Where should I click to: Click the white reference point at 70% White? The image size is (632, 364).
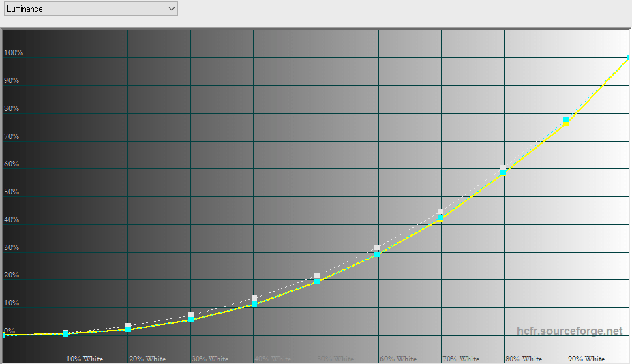point(440,211)
